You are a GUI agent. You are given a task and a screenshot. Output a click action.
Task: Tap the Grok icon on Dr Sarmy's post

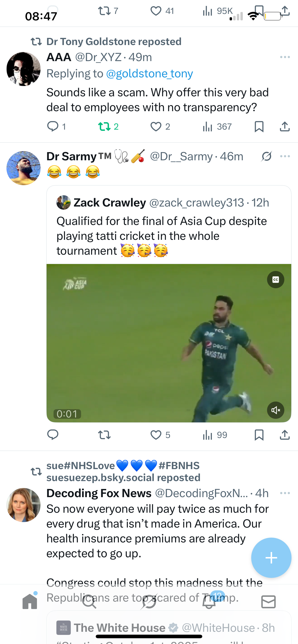[x=266, y=156]
